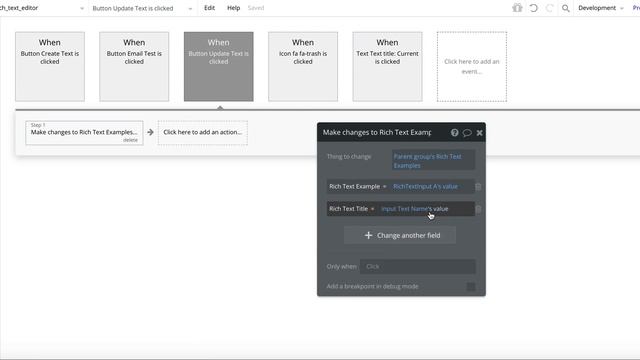Open Rich Text Title field dropdown
This screenshot has height=360, width=640.
point(351,209)
